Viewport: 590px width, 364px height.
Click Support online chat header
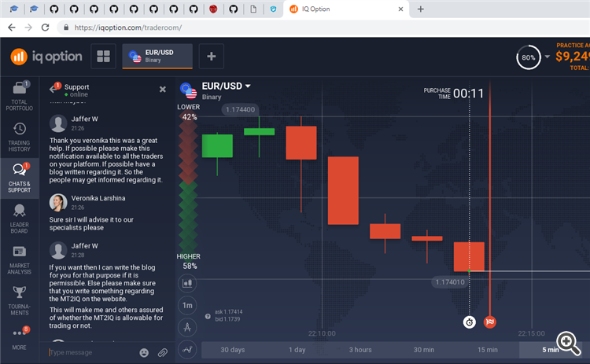click(x=77, y=90)
